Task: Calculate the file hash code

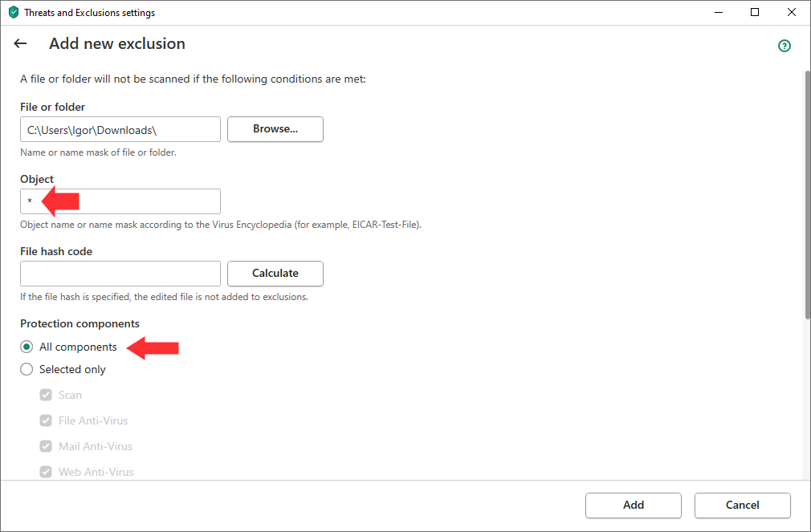Action: tap(275, 274)
